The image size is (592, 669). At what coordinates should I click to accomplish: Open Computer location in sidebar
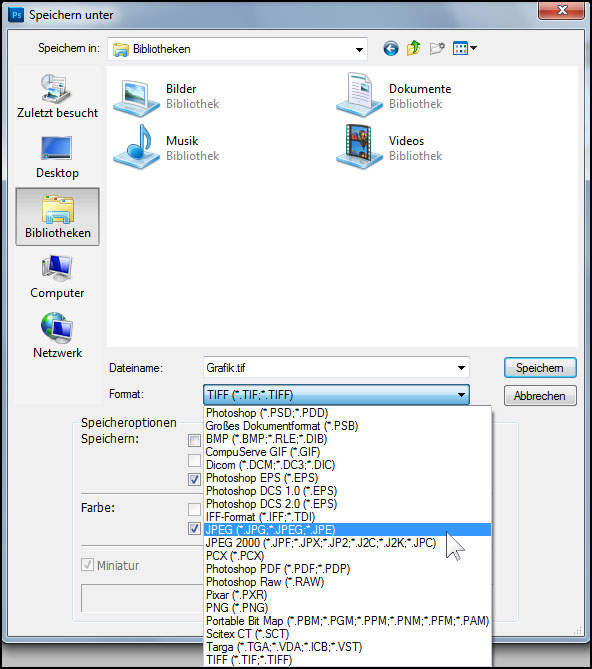click(57, 276)
